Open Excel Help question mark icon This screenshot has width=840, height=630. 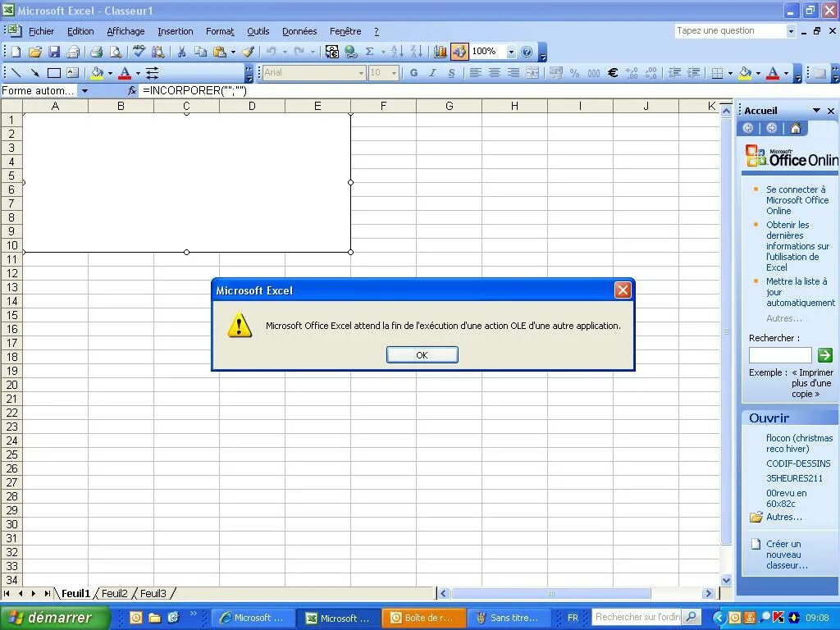pos(527,52)
